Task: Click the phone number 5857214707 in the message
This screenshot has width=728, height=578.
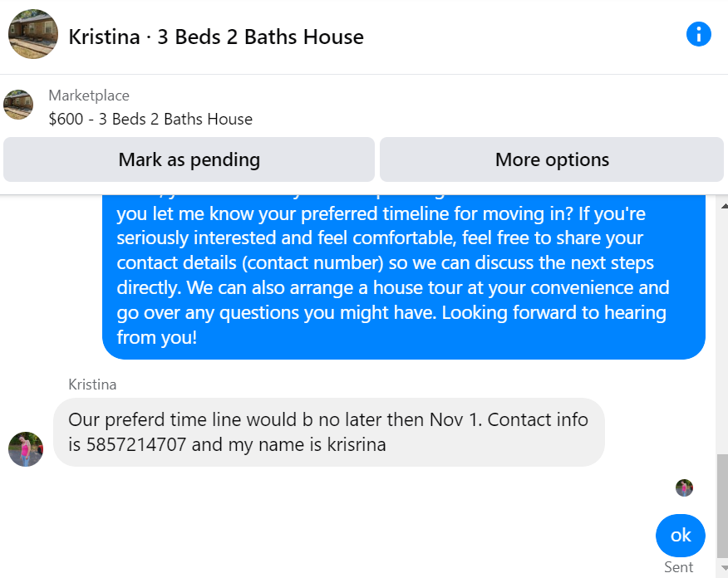Action: pyautogui.click(x=136, y=444)
